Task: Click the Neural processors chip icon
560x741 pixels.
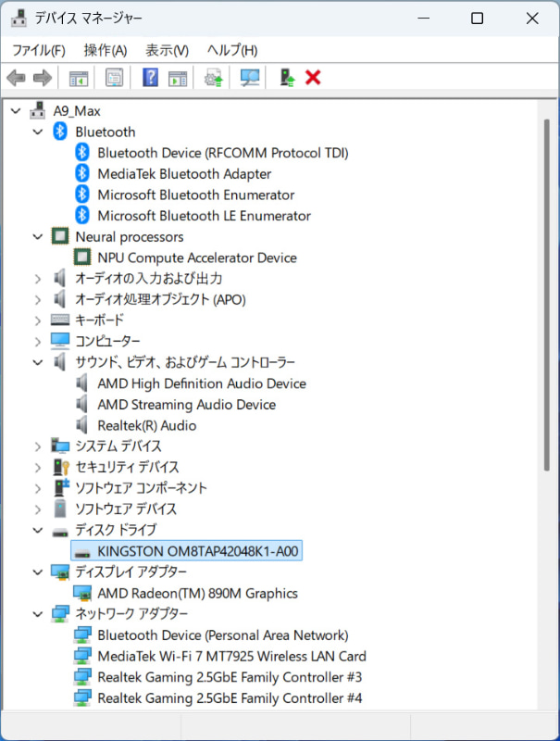Action: 60,236
